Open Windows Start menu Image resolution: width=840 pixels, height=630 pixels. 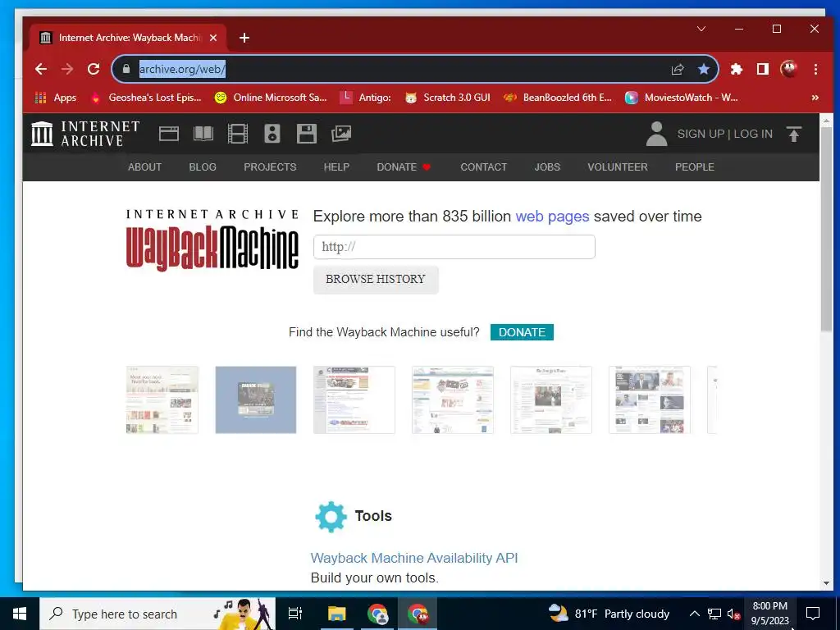[20, 614]
